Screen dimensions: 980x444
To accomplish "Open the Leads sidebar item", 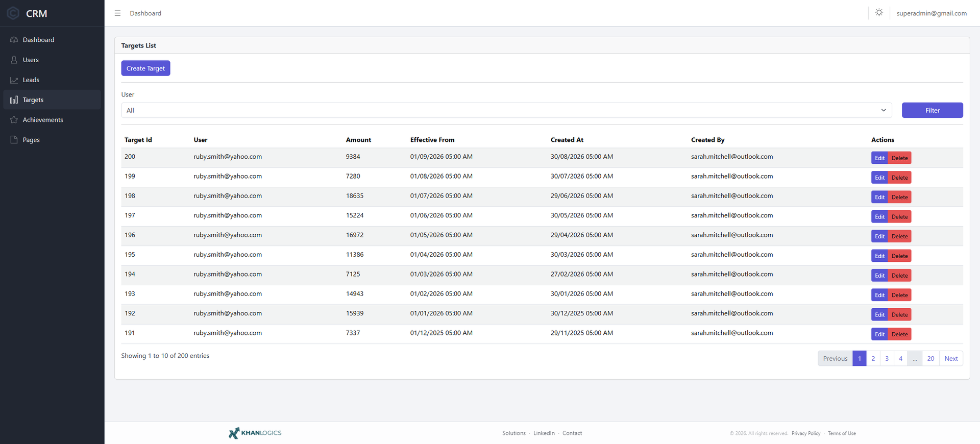I will 52,80.
